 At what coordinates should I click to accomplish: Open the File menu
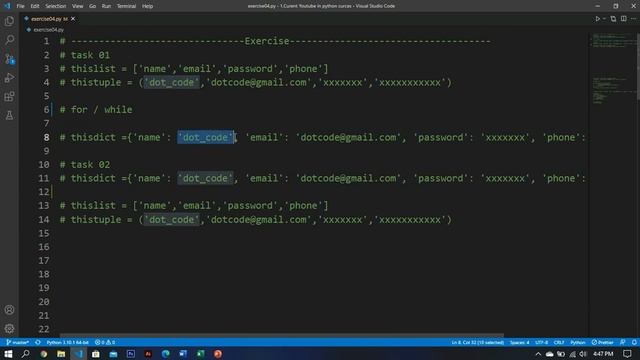click(20, 6)
